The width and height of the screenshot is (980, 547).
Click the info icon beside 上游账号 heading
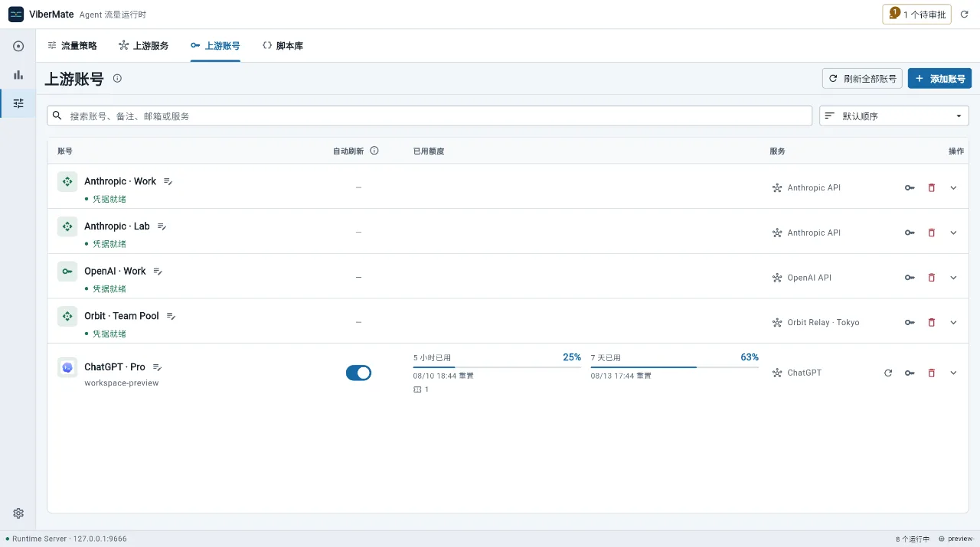click(x=117, y=78)
